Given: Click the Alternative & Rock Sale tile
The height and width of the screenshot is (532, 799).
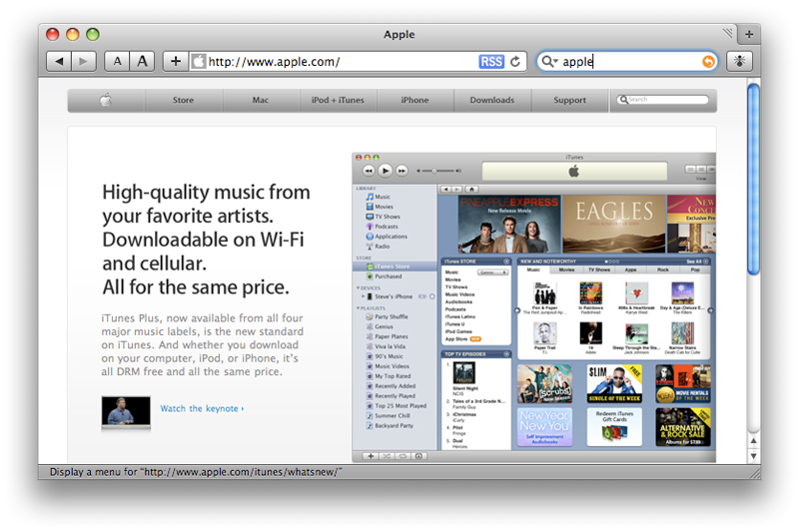Looking at the screenshot, I should [x=683, y=426].
